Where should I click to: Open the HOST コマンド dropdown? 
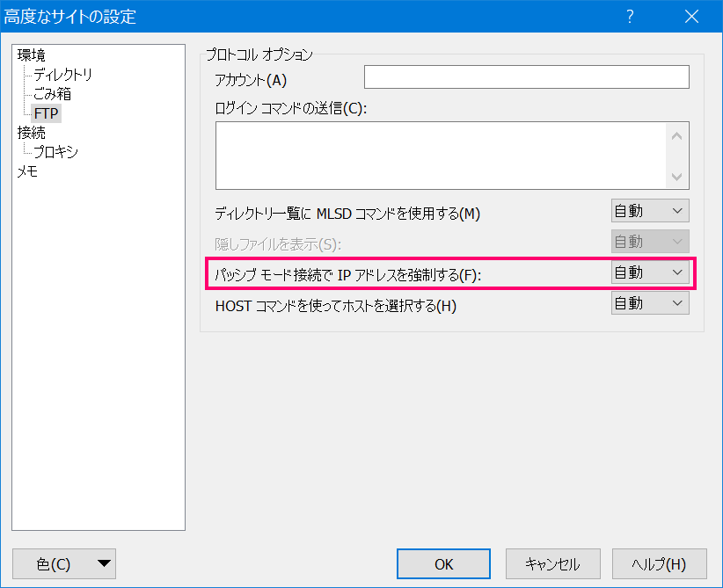tap(650, 303)
